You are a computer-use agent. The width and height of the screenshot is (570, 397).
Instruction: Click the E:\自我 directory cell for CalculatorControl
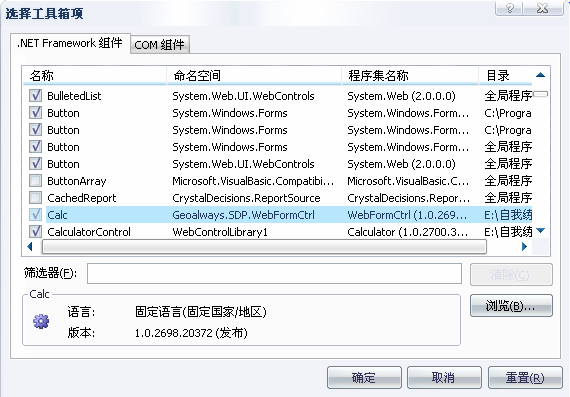click(508, 232)
